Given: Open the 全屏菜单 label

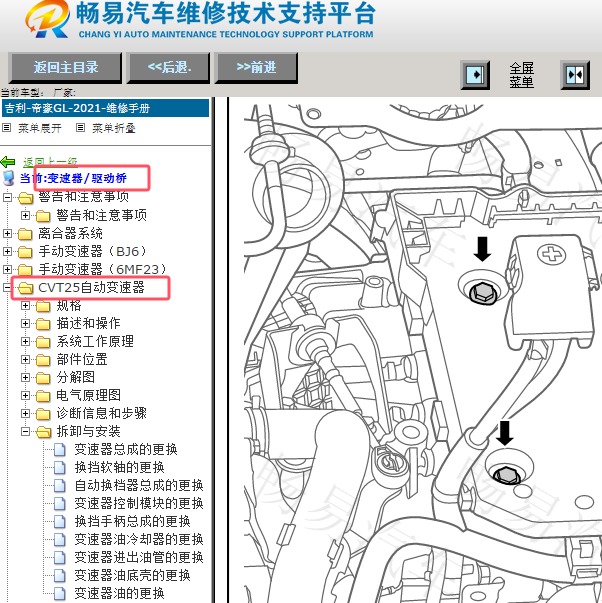Looking at the screenshot, I should pos(522,75).
